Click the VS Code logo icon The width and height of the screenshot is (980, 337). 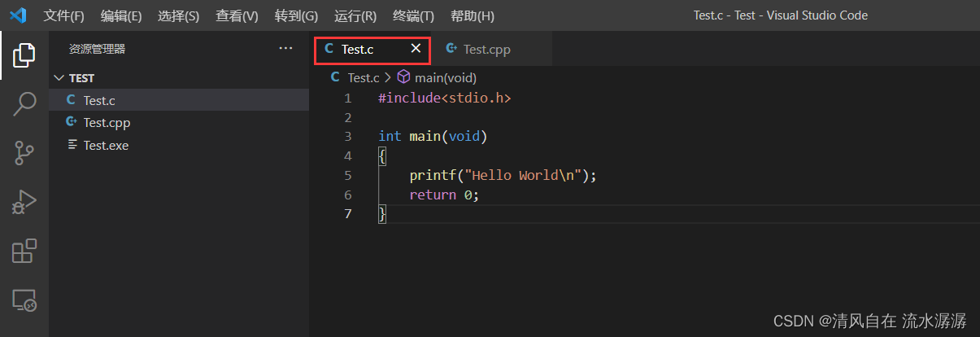[x=19, y=15]
